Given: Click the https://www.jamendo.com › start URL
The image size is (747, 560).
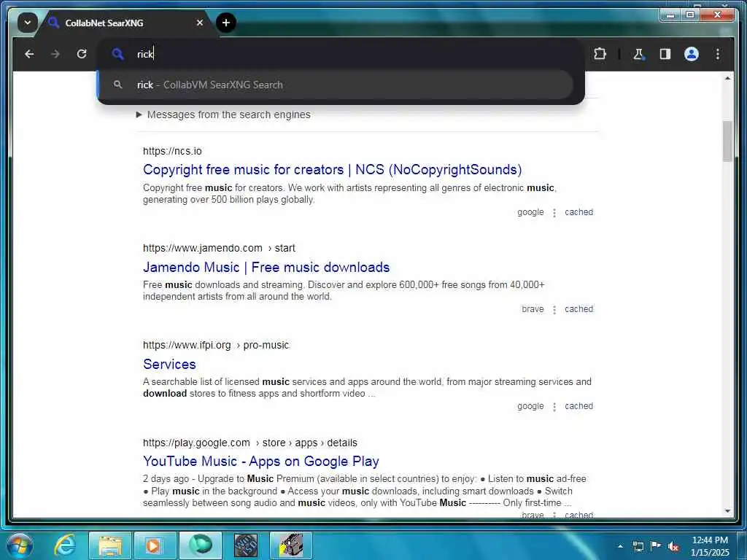Looking at the screenshot, I should [219, 248].
